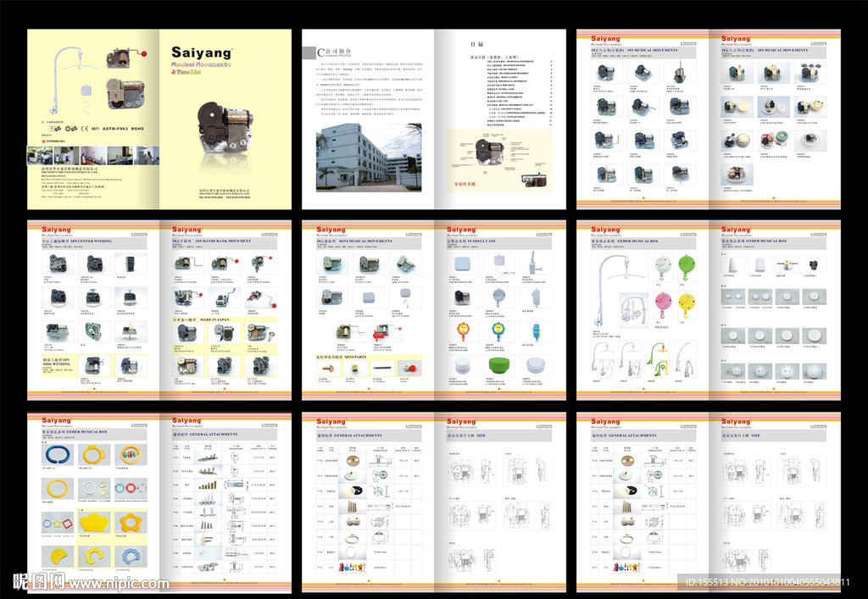The image size is (868, 599).
Task: Select the blue flower pull-string toy photo
Action: coord(498,330)
